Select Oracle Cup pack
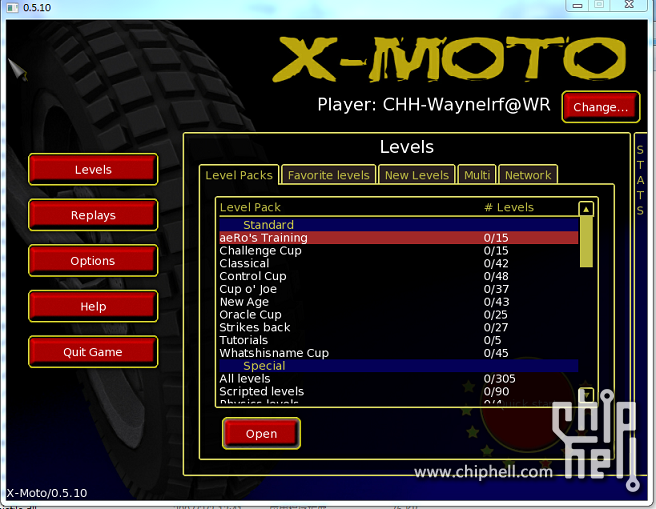The image size is (656, 509). 398,315
